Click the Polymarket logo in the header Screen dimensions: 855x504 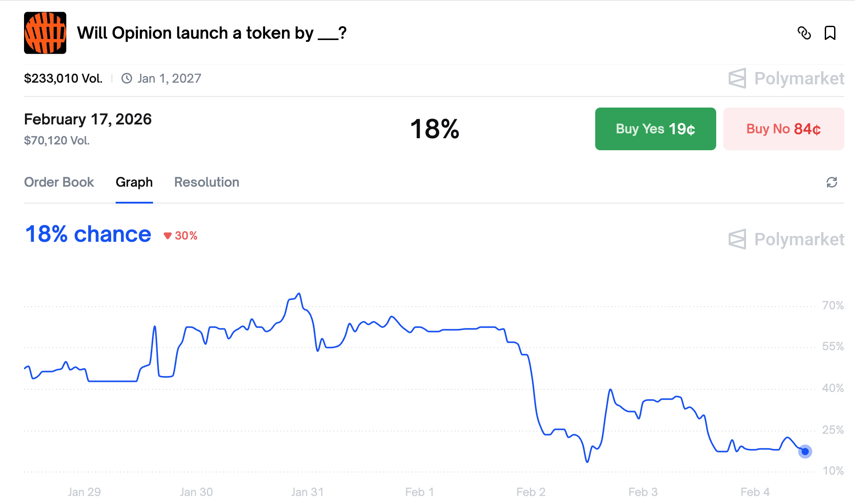[786, 79]
